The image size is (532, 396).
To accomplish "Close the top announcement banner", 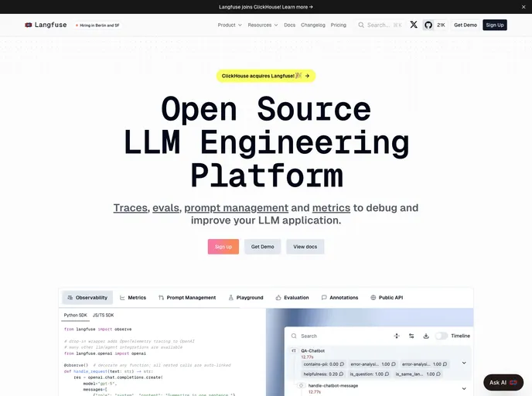I will (523, 7).
